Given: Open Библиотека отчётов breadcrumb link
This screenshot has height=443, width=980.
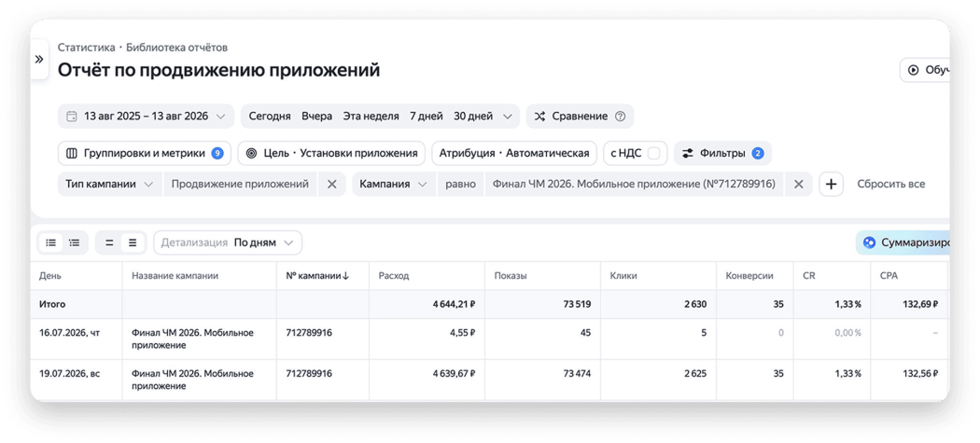Looking at the screenshot, I should (x=177, y=48).
